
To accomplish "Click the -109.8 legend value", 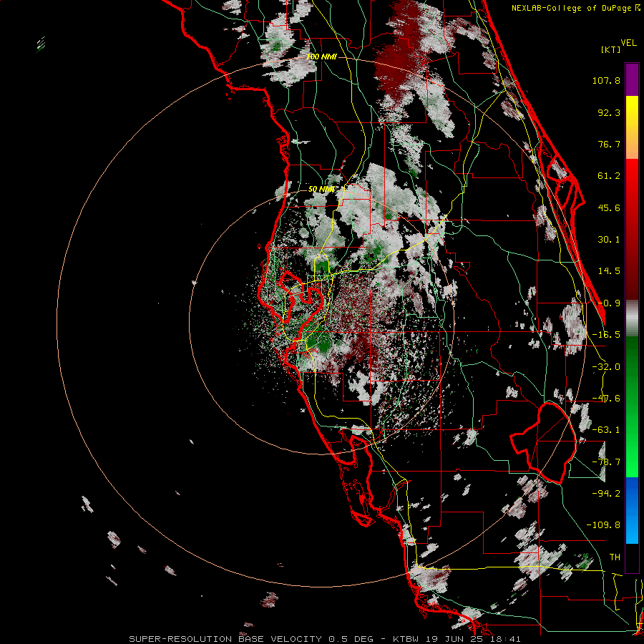I will pos(603,525).
